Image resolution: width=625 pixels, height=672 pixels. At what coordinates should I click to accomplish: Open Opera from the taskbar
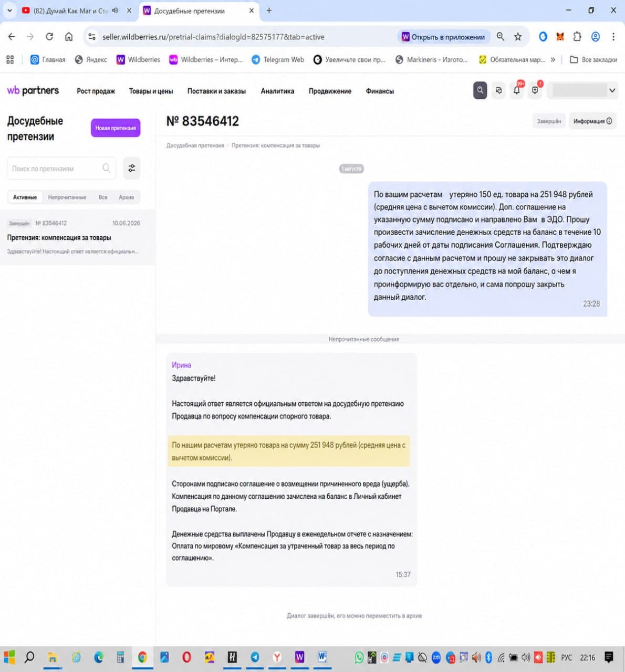[x=186, y=657]
